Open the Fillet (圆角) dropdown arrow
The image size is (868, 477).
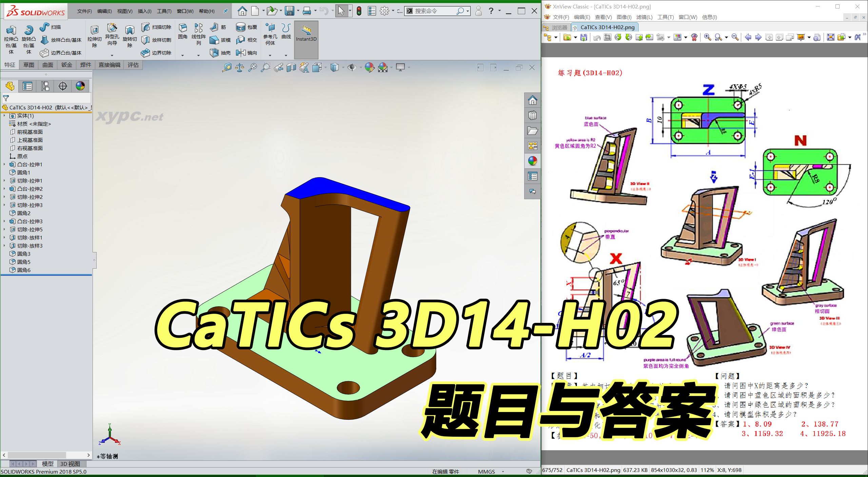pos(182,55)
